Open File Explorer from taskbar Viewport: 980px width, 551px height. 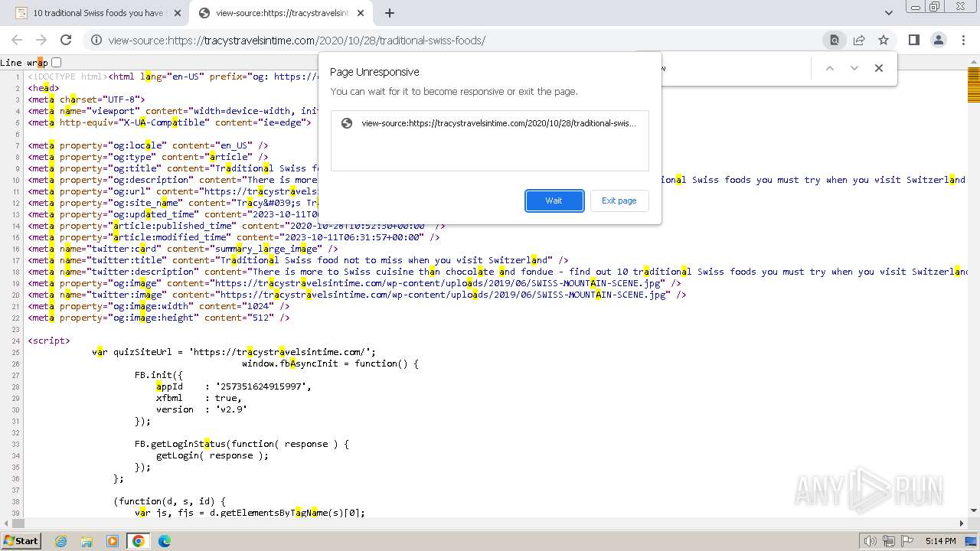[x=87, y=541]
